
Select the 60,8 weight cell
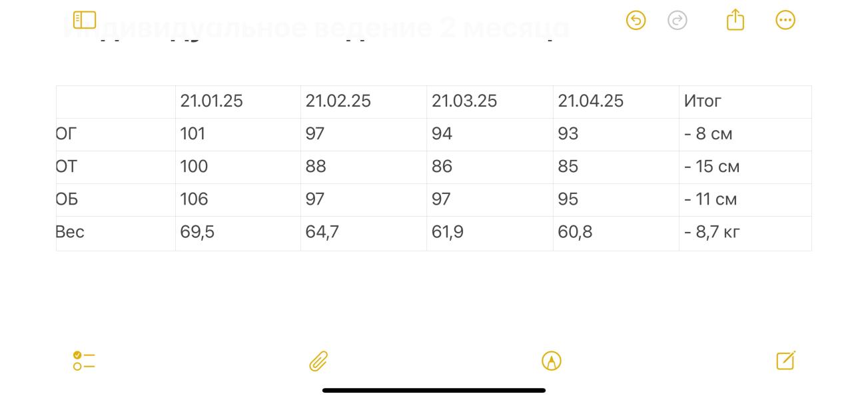[x=616, y=233]
